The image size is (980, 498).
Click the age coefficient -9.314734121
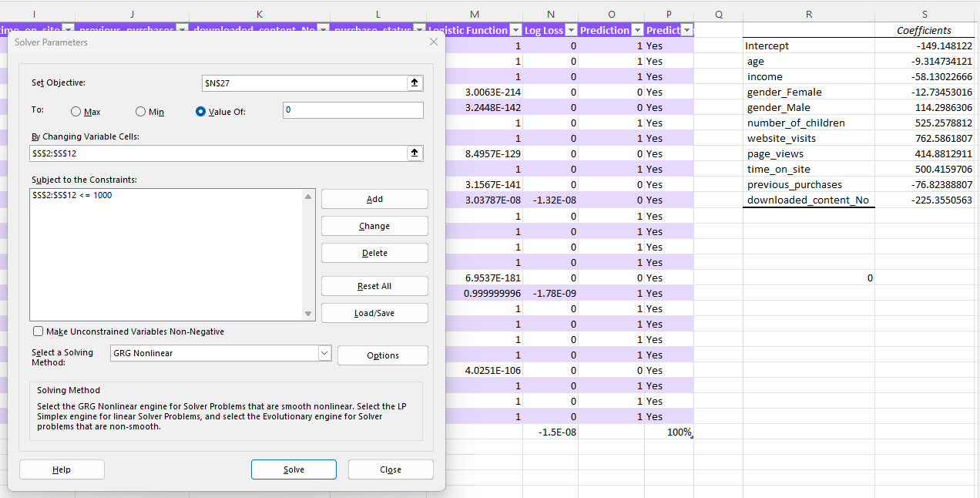pos(925,61)
